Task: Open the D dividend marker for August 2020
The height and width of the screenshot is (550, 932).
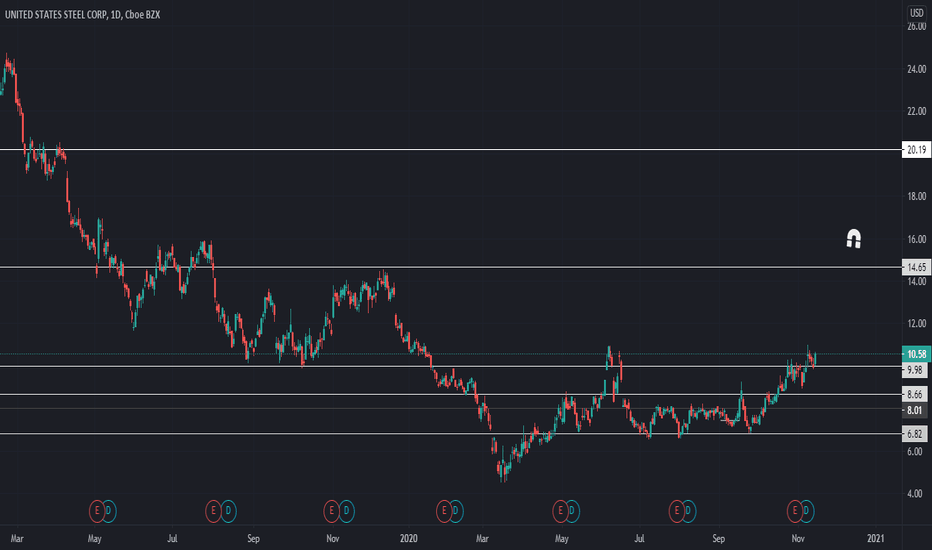Action: point(688,511)
